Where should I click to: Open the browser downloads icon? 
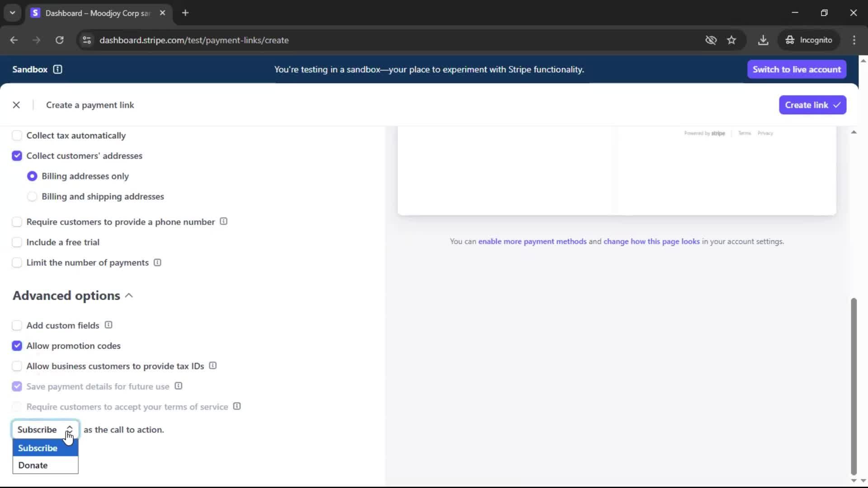pyautogui.click(x=763, y=40)
